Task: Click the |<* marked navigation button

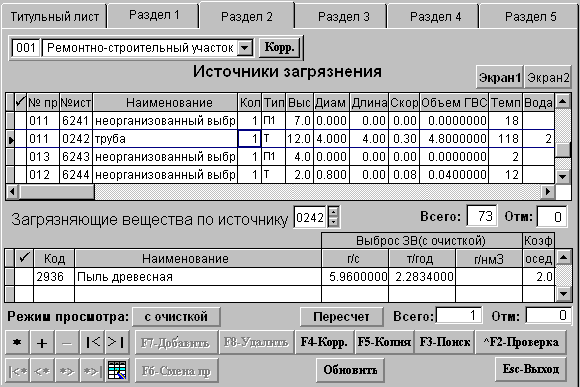Action: pyautogui.click(x=17, y=370)
